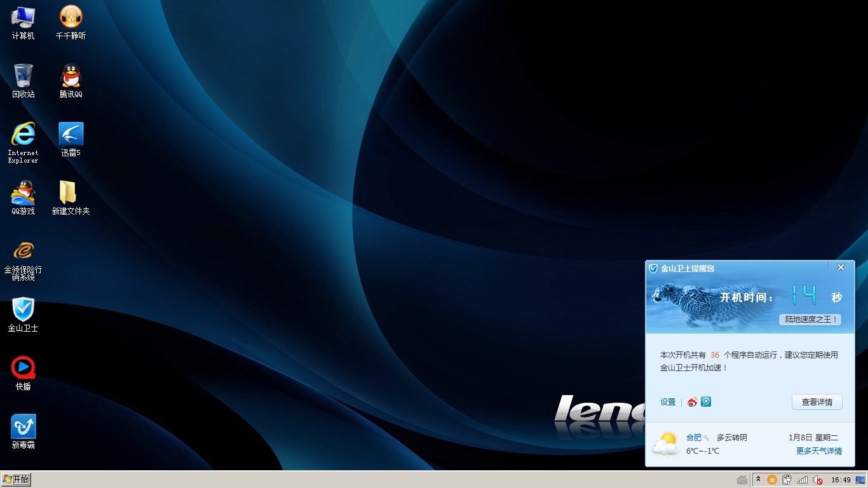Expand hidden tray icons with the chevron
The width and height of the screenshot is (868, 488).
(x=758, y=480)
